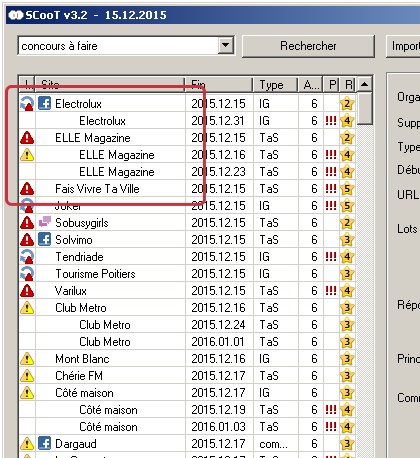Click red warning icon for ELLE Magazine 2015.12.15

pos(27,138)
